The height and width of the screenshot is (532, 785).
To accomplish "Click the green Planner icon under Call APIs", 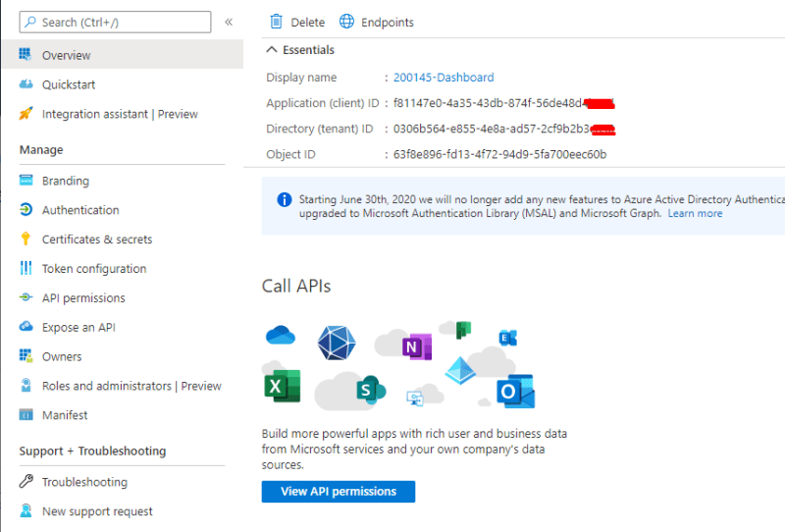I will tap(463, 330).
